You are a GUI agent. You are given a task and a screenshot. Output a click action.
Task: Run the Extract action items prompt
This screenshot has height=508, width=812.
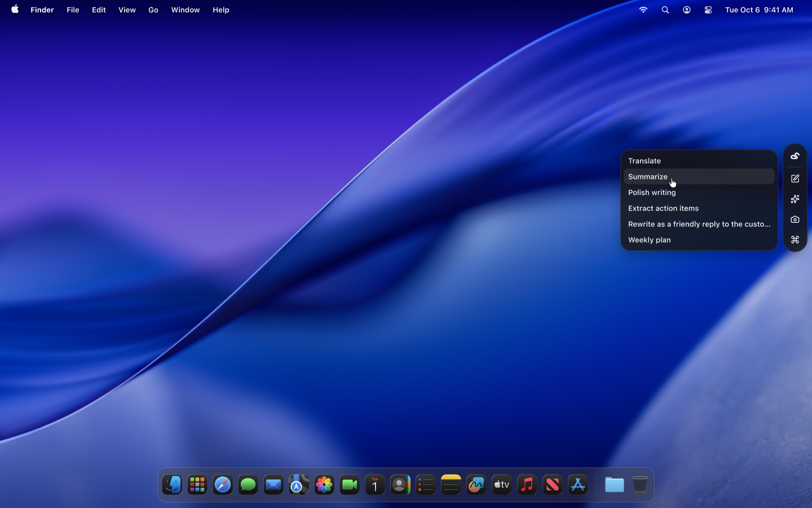(699, 208)
